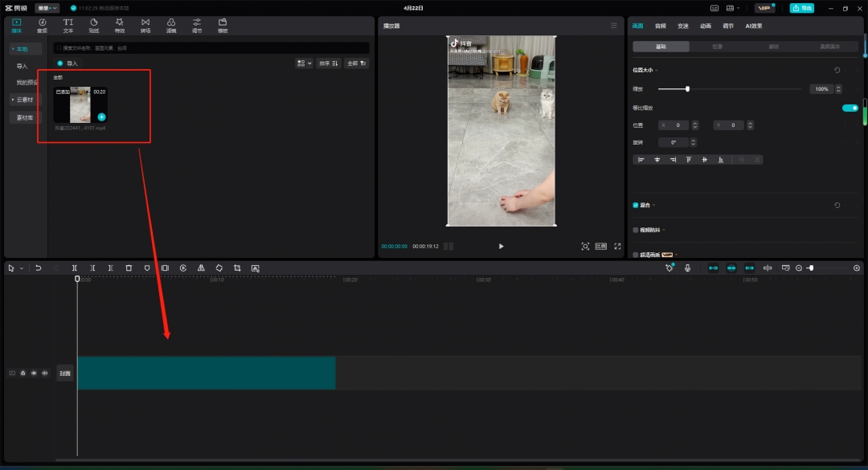
Task: Toggle track visibility eye icon
Action: pos(34,373)
